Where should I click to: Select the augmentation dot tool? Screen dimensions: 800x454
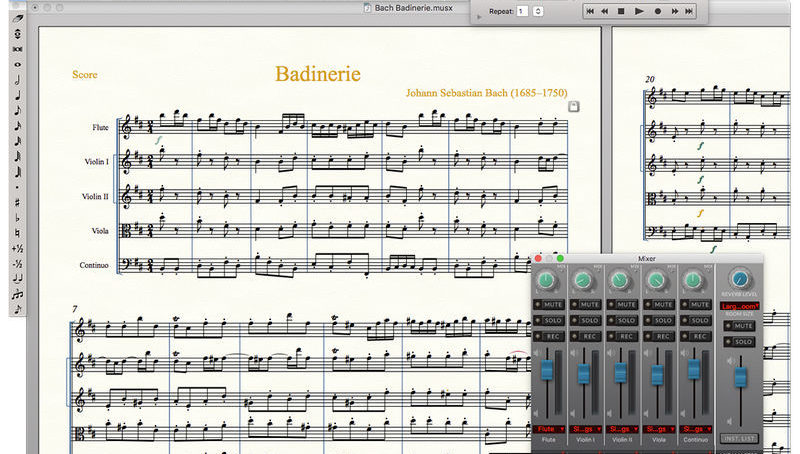tap(17, 187)
